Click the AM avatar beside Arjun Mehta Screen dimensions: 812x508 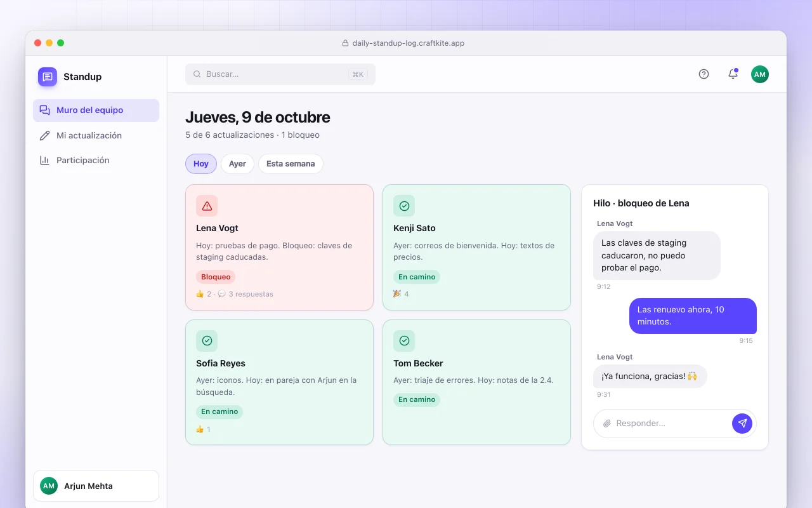click(x=49, y=486)
